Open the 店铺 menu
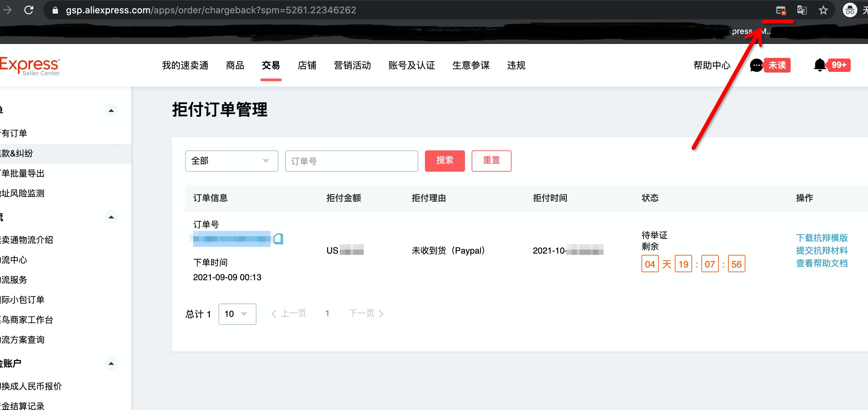868x410 pixels. (x=307, y=65)
